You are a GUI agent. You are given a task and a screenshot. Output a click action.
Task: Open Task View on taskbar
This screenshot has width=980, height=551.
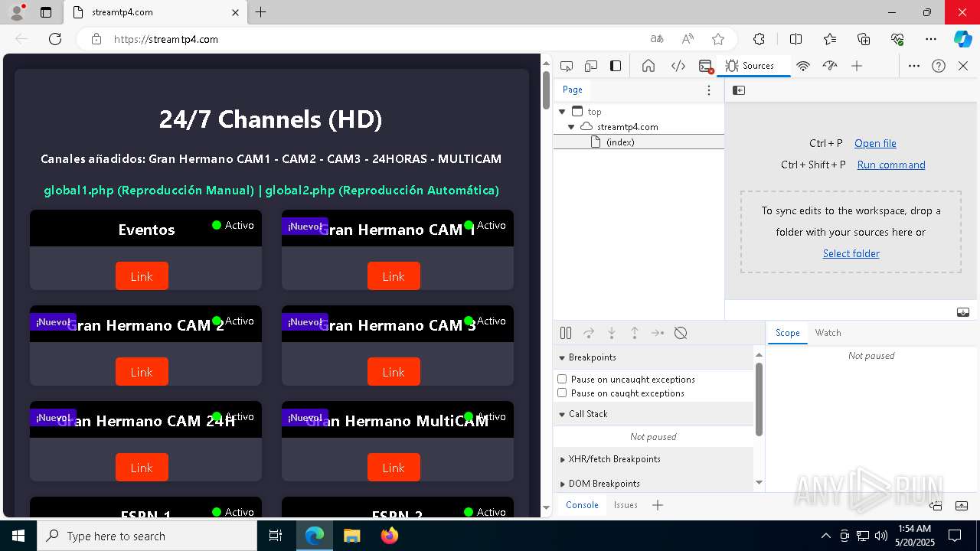[x=276, y=536]
